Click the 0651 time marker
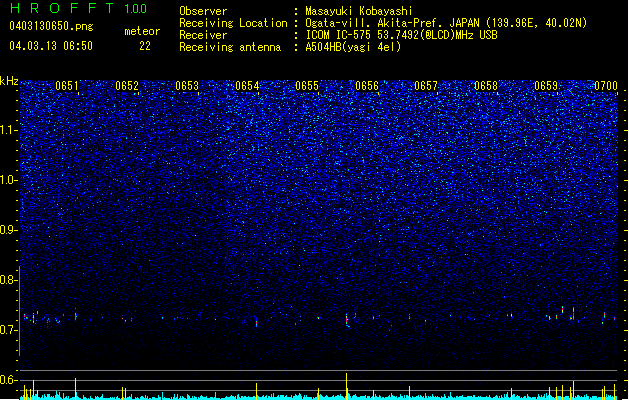This screenshot has width=629, height=400. click(x=67, y=86)
